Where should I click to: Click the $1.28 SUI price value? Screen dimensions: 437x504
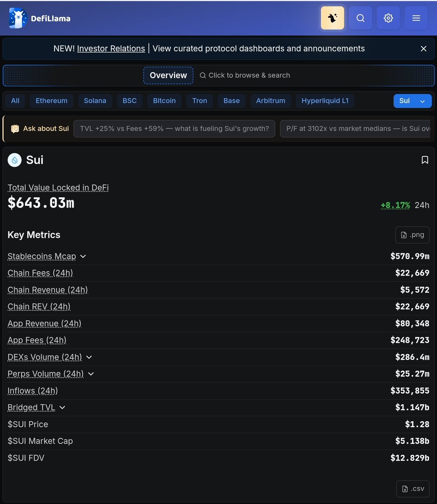pyautogui.click(x=417, y=424)
